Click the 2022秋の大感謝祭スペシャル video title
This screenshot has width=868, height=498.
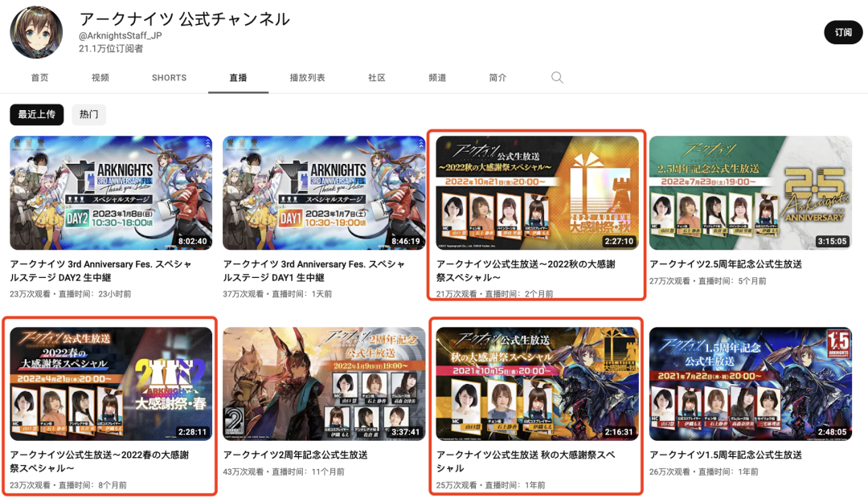click(x=526, y=271)
